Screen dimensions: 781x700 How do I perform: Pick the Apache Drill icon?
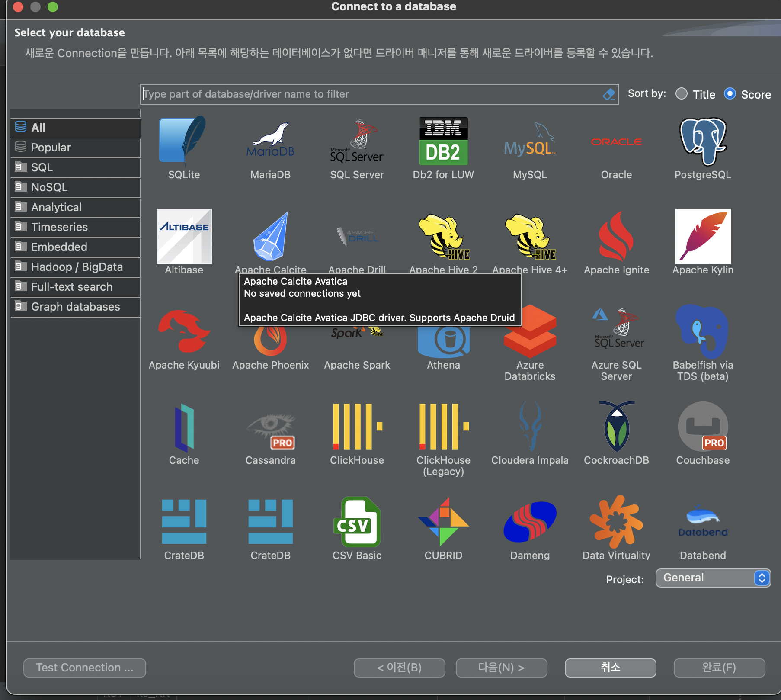click(x=357, y=236)
